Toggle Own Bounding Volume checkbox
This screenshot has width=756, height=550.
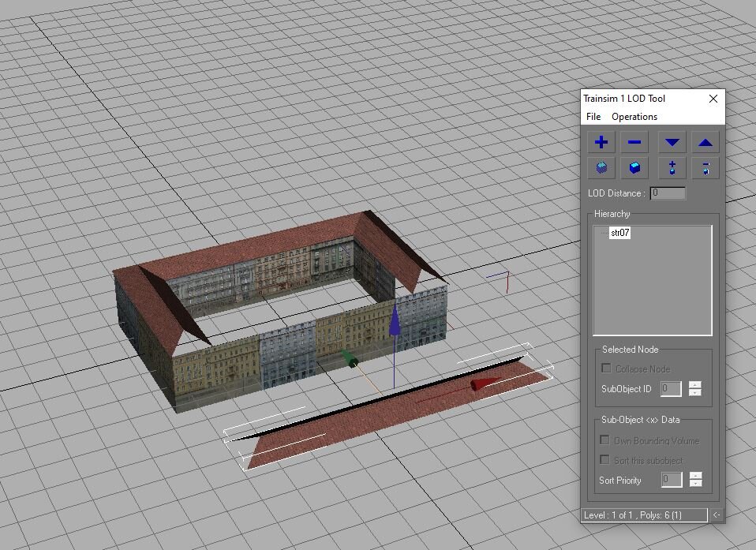(x=604, y=440)
